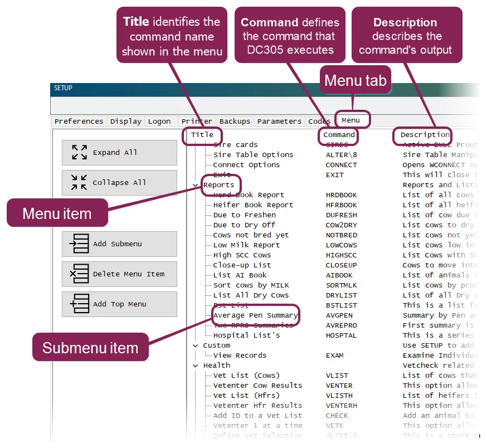Open the Display tab

click(x=126, y=121)
